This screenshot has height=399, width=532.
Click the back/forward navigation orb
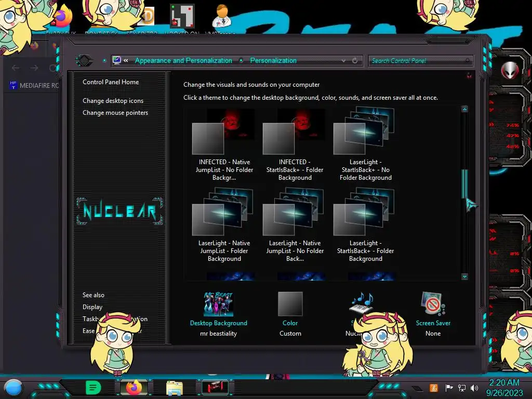point(84,61)
